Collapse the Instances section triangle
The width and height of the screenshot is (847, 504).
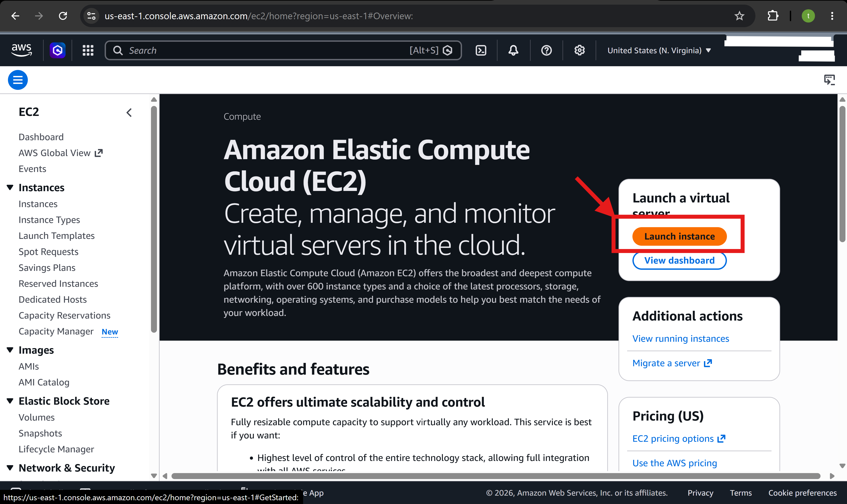pos(10,187)
